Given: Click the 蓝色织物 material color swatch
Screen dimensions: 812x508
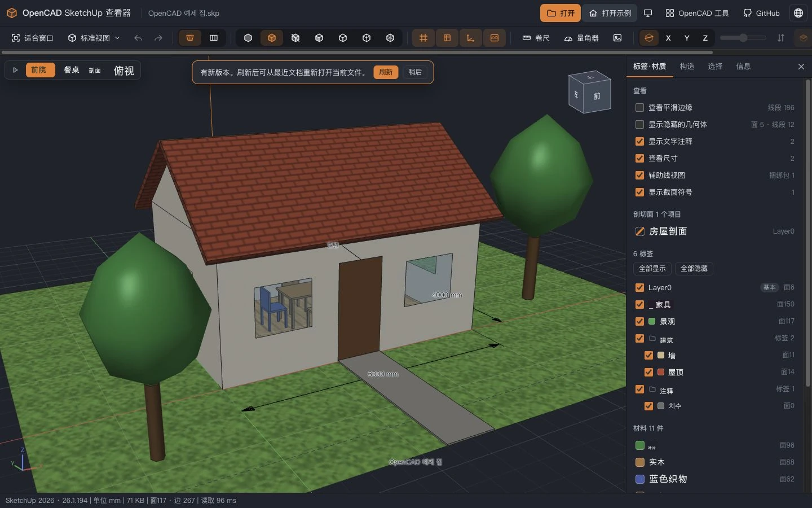Looking at the screenshot, I should (640, 479).
